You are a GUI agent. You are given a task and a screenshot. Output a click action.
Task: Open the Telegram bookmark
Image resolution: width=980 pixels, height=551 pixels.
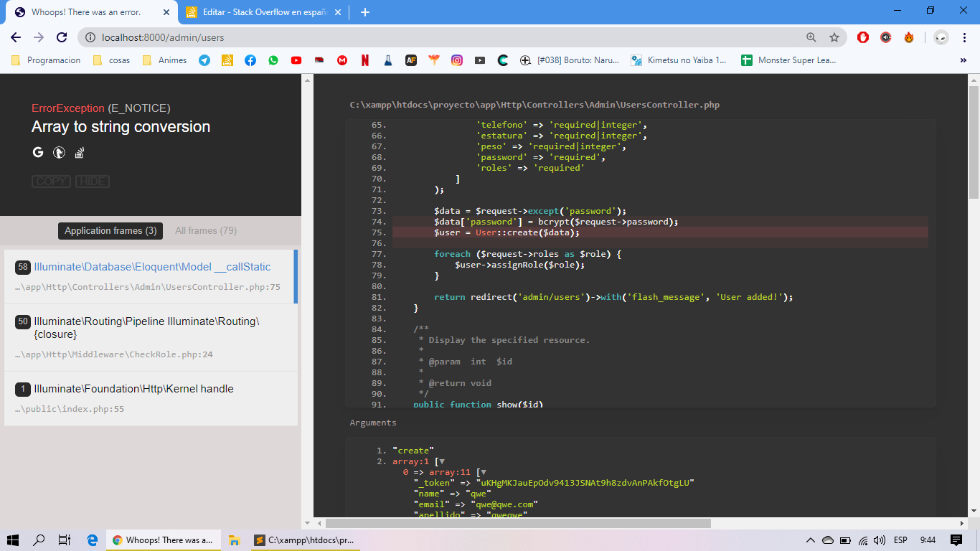pyautogui.click(x=204, y=60)
